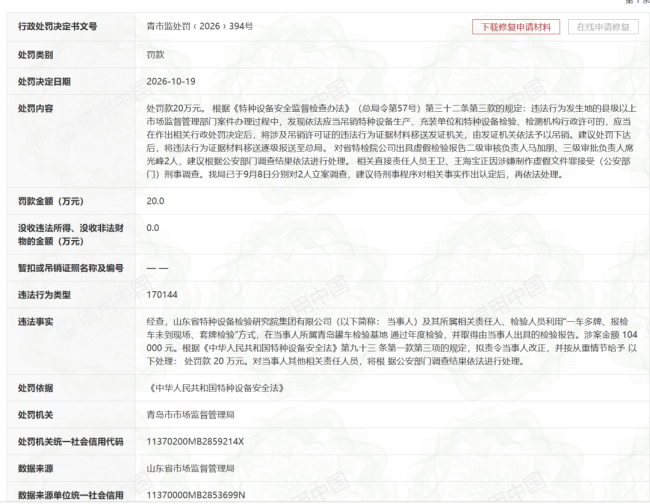
Task: Select 山东省市场监督管理局 text
Action: (190, 469)
